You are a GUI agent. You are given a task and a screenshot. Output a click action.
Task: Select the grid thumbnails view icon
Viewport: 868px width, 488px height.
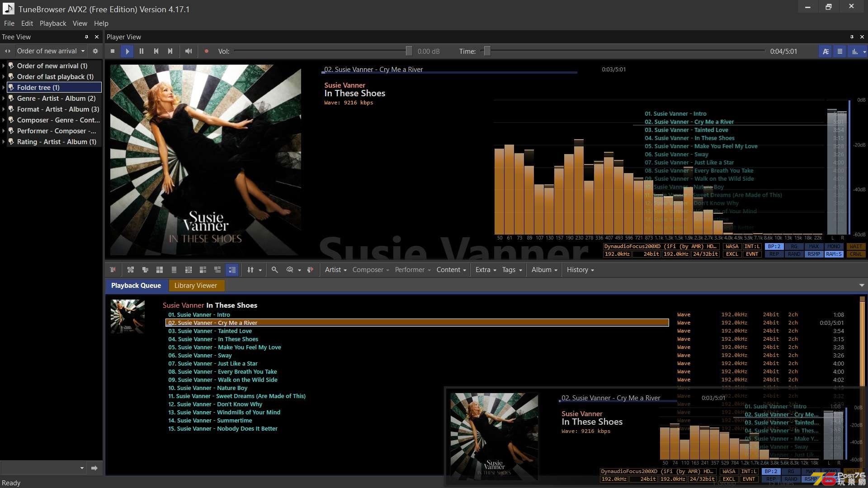click(x=160, y=270)
